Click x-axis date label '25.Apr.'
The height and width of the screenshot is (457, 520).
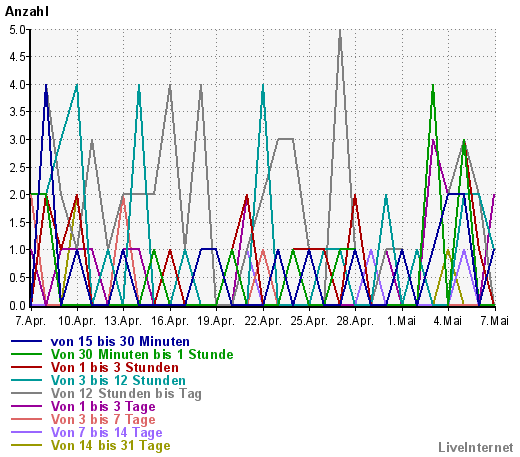(x=309, y=321)
